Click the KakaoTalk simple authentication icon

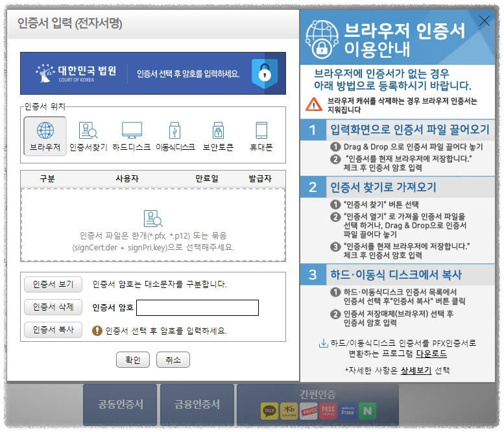[269, 411]
